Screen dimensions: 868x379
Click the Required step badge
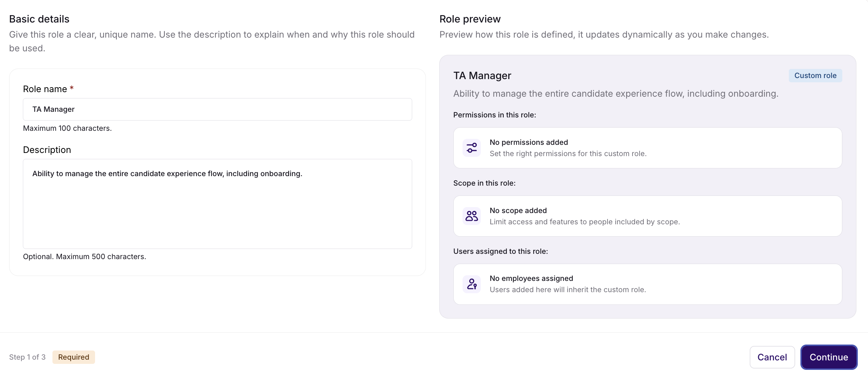tap(74, 357)
